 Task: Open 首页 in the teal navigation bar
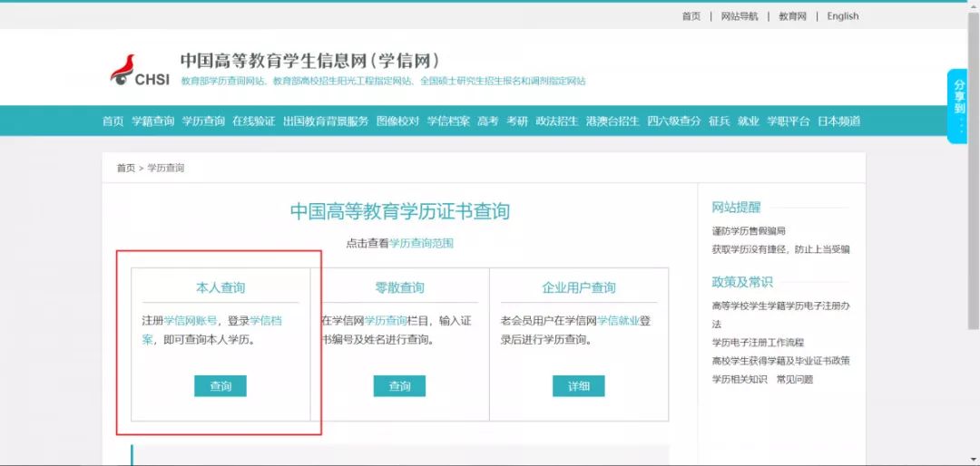coord(113,121)
